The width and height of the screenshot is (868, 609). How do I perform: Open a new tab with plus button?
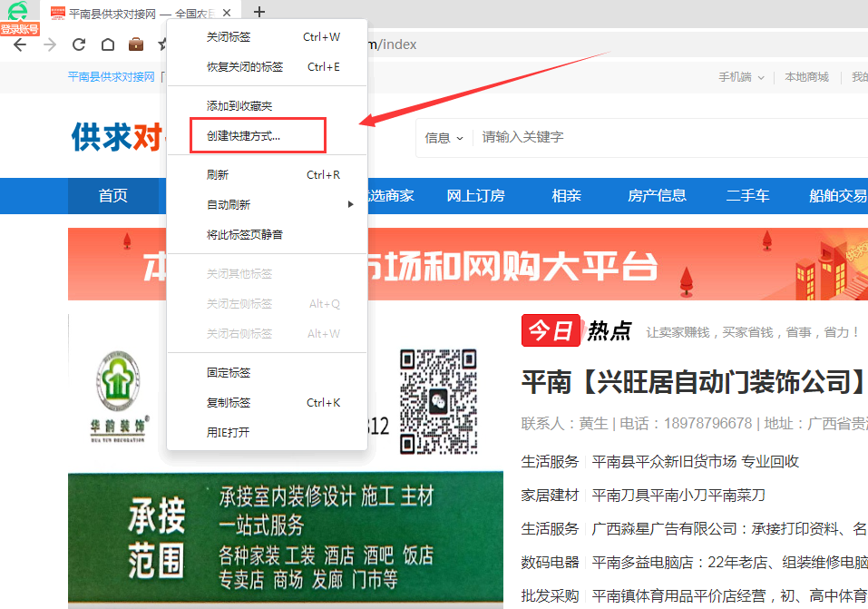click(x=259, y=12)
